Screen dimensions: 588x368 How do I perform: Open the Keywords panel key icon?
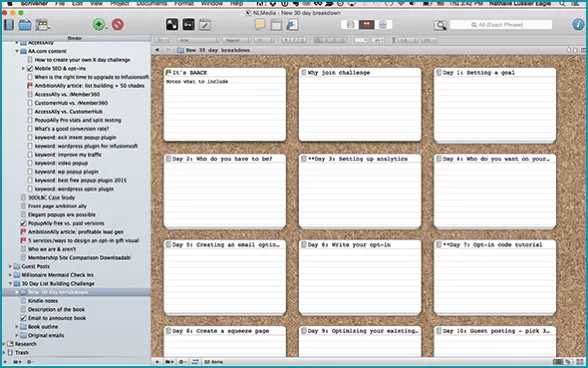coord(188,25)
